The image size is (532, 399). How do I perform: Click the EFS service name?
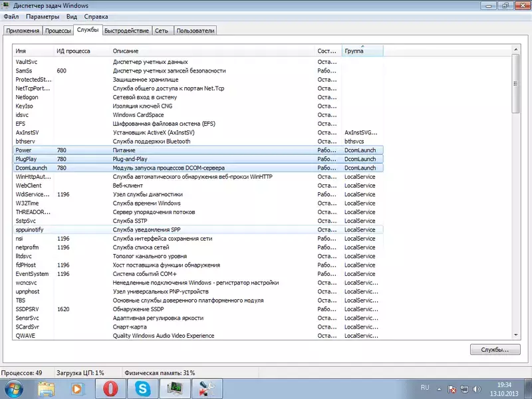coord(21,124)
